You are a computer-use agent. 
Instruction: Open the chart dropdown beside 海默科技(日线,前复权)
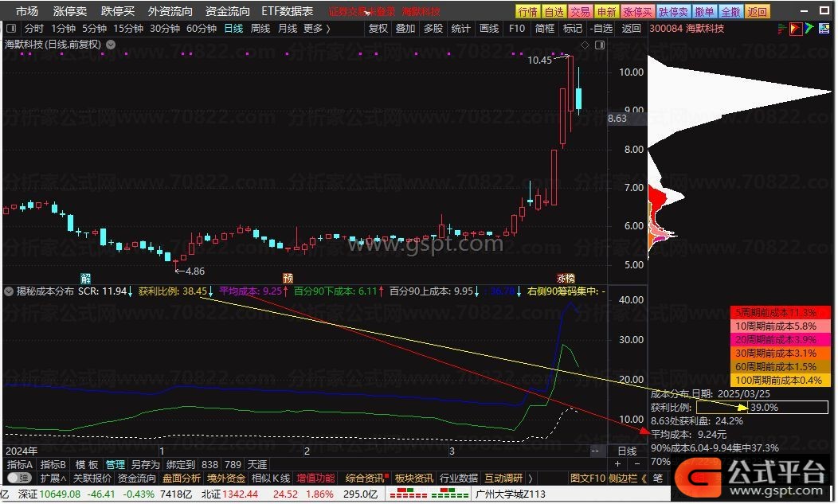111,45
